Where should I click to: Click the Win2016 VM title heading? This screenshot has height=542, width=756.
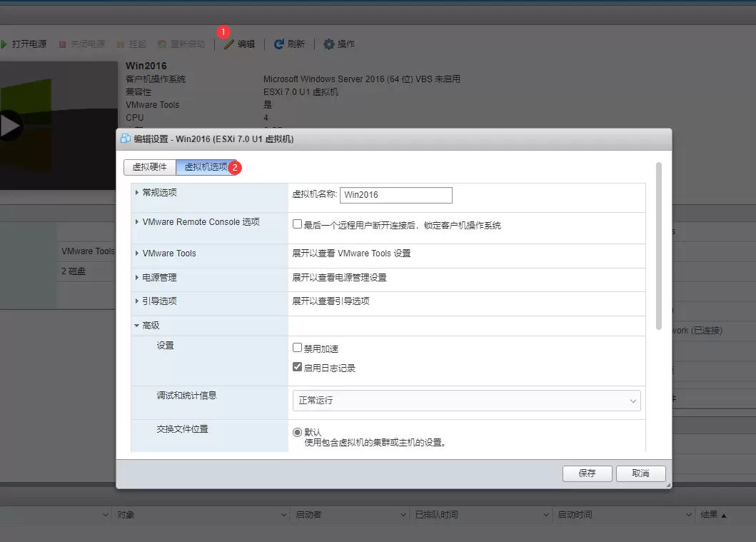(146, 66)
